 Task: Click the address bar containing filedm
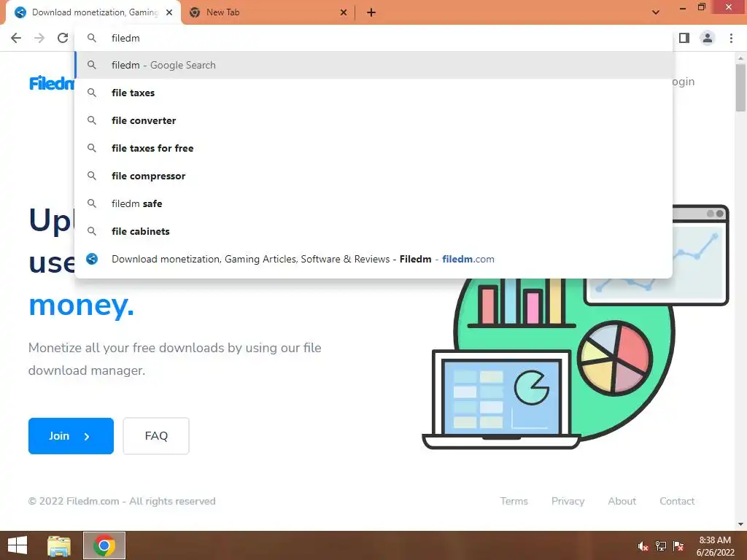373,38
